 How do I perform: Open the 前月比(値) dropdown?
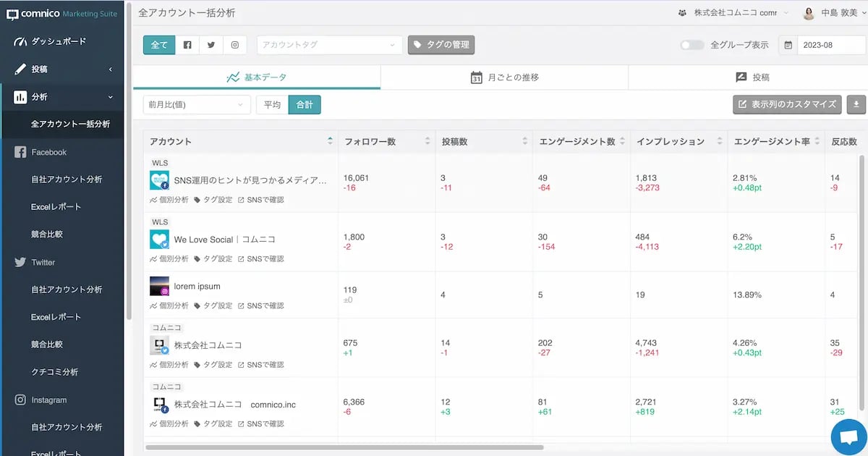(x=197, y=105)
